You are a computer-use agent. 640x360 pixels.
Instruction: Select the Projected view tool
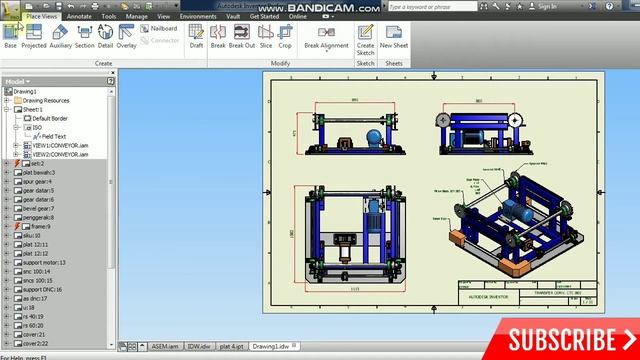pos(34,37)
